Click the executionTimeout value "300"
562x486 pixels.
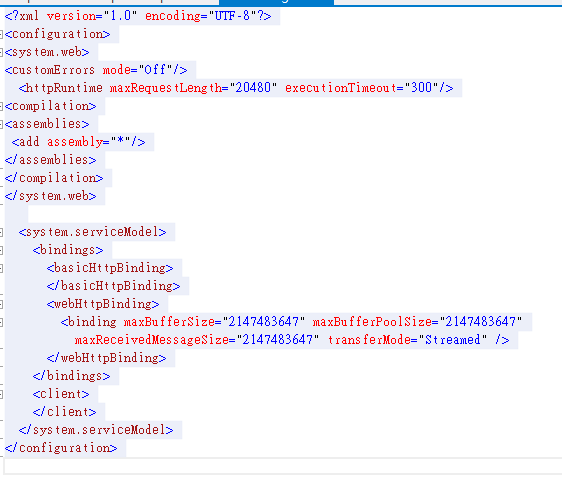pyautogui.click(x=422, y=88)
